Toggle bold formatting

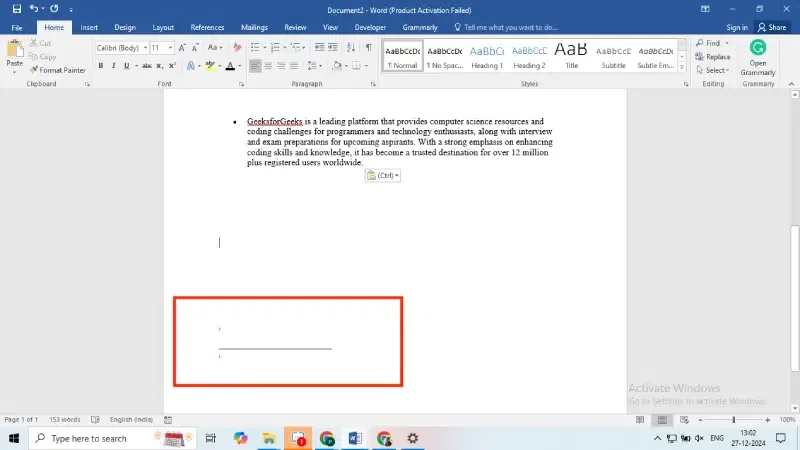point(101,66)
